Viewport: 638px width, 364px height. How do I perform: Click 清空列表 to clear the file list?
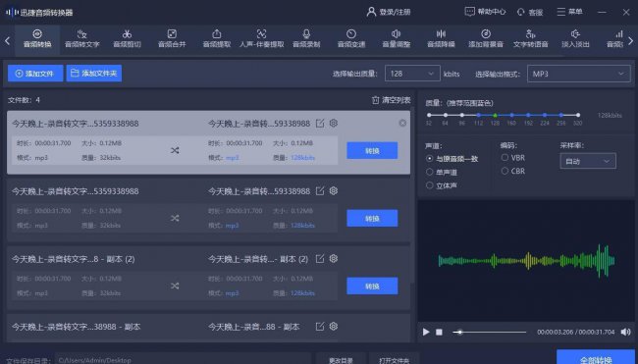pos(391,100)
